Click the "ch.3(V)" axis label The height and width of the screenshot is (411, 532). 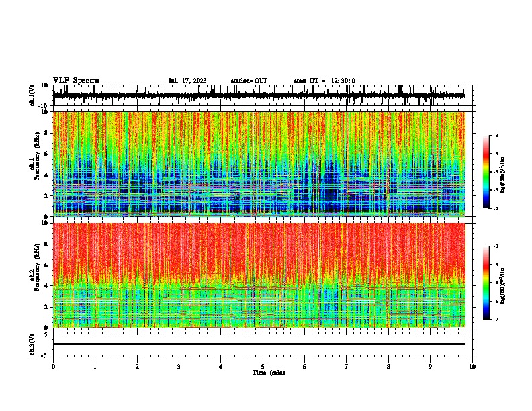coord(32,345)
